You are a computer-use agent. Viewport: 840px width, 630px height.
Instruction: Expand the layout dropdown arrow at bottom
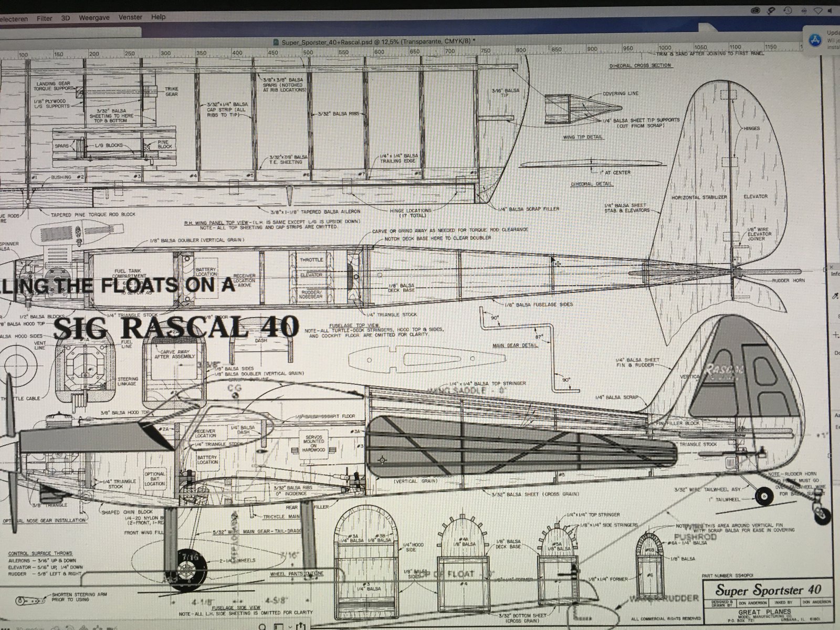point(290,627)
